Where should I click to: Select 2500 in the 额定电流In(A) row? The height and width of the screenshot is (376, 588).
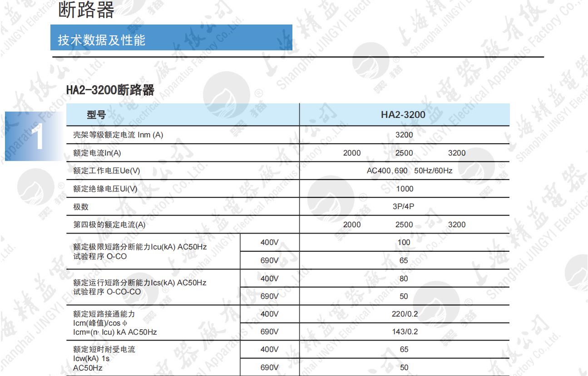404,153
